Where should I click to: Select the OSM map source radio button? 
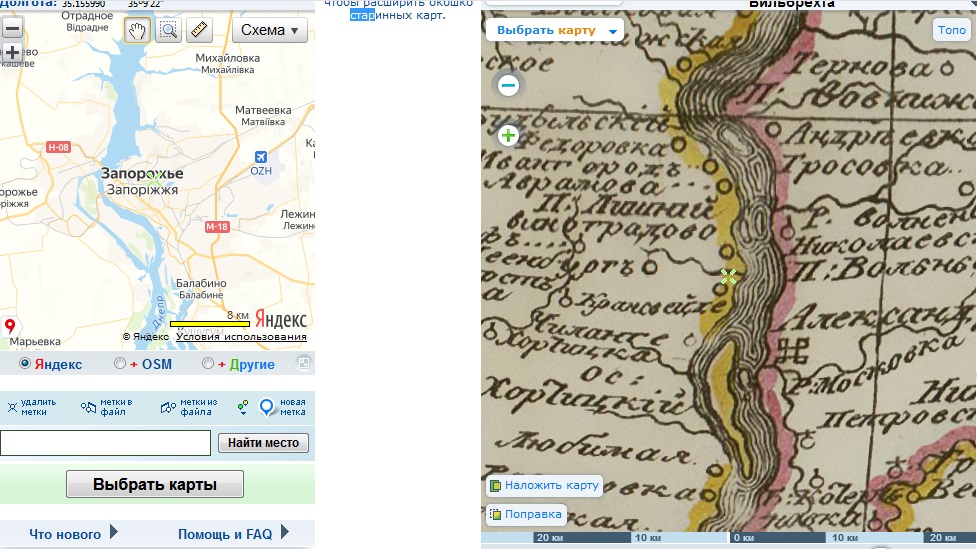pyautogui.click(x=120, y=364)
